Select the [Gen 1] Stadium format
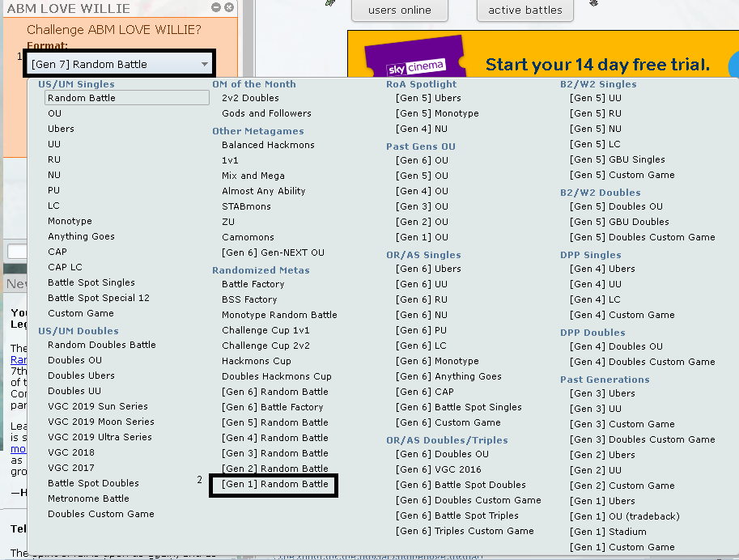739x560 pixels. click(608, 532)
